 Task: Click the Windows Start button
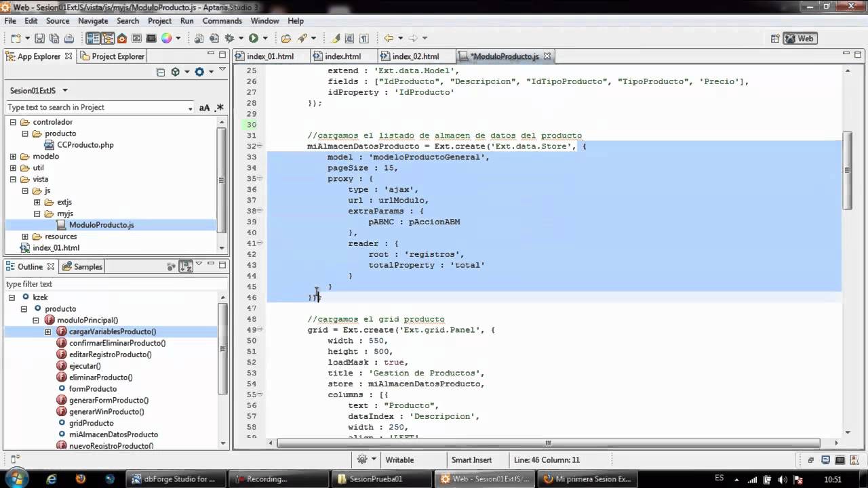(15, 479)
